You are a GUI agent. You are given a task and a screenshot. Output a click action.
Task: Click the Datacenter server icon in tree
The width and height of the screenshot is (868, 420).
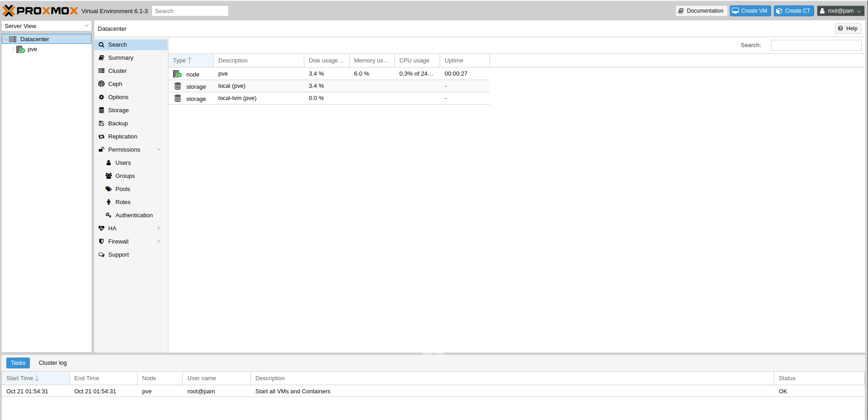click(x=13, y=39)
